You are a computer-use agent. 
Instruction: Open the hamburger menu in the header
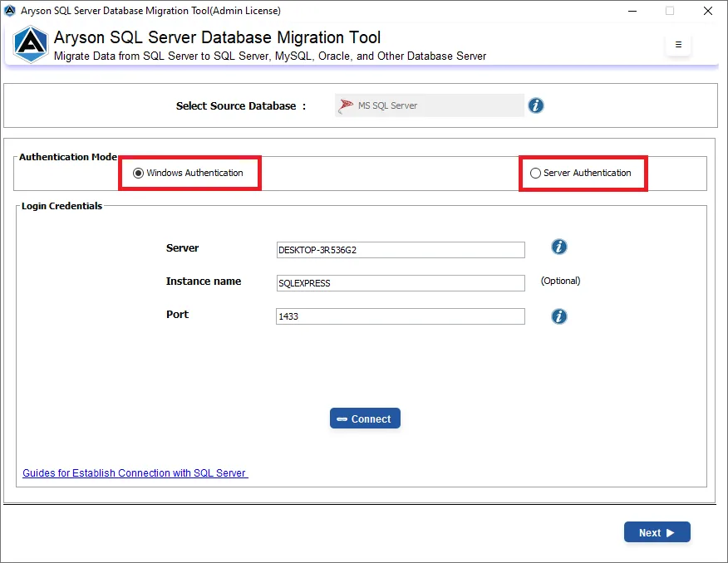tap(678, 45)
